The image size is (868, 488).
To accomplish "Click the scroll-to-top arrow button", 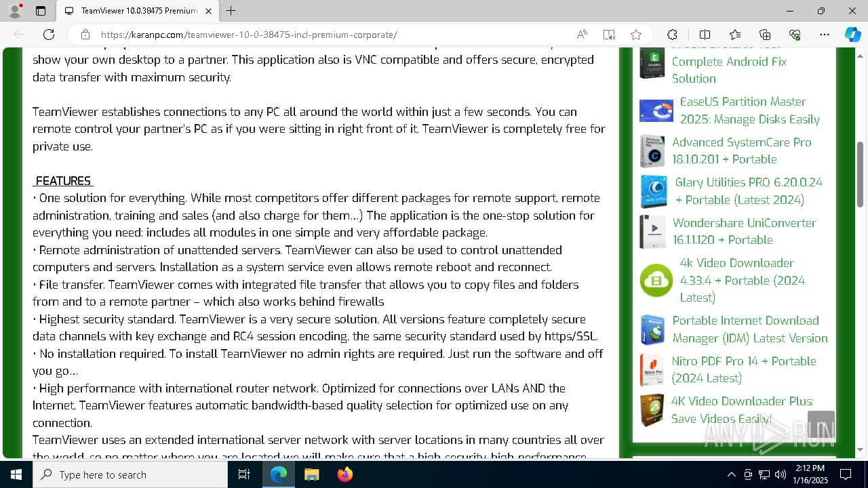I will [x=821, y=424].
